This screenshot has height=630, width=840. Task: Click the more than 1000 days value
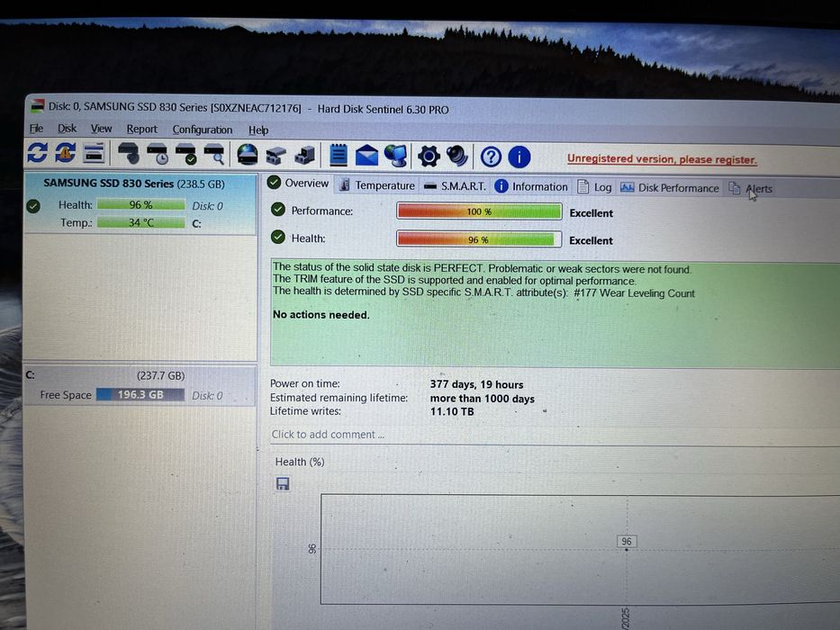coord(483,399)
